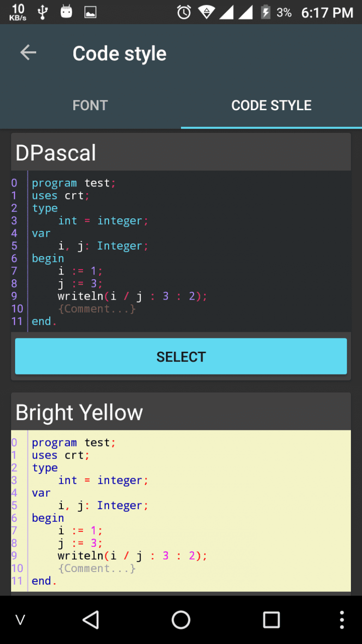This screenshot has height=644, width=362.
Task: Tap the image notification icon
Action: coord(90,13)
